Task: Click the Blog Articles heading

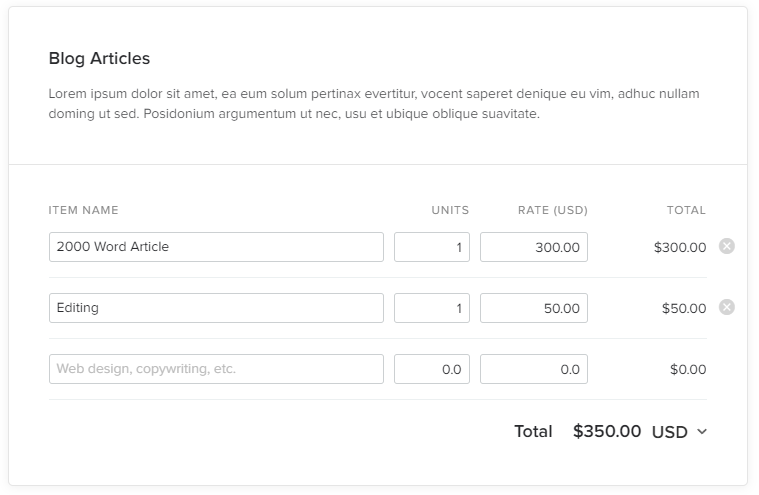Action: point(99,59)
